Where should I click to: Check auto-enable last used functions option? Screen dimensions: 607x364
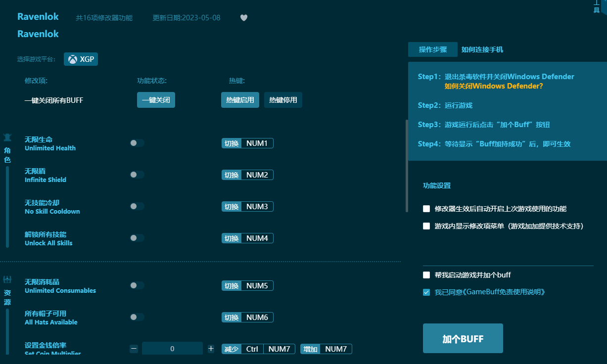tap(426, 209)
